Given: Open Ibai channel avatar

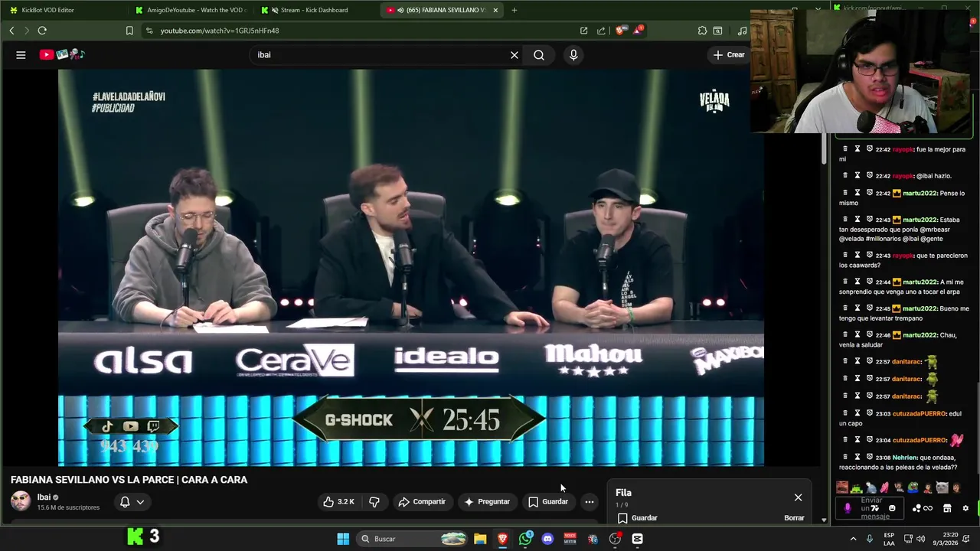Looking at the screenshot, I should [21, 501].
